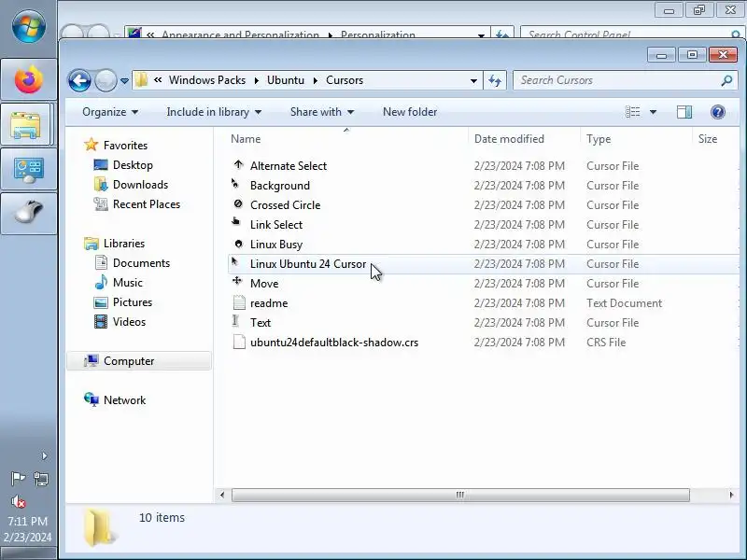The height and width of the screenshot is (560, 747).
Task: Sort by the Type column header
Action: 636,138
